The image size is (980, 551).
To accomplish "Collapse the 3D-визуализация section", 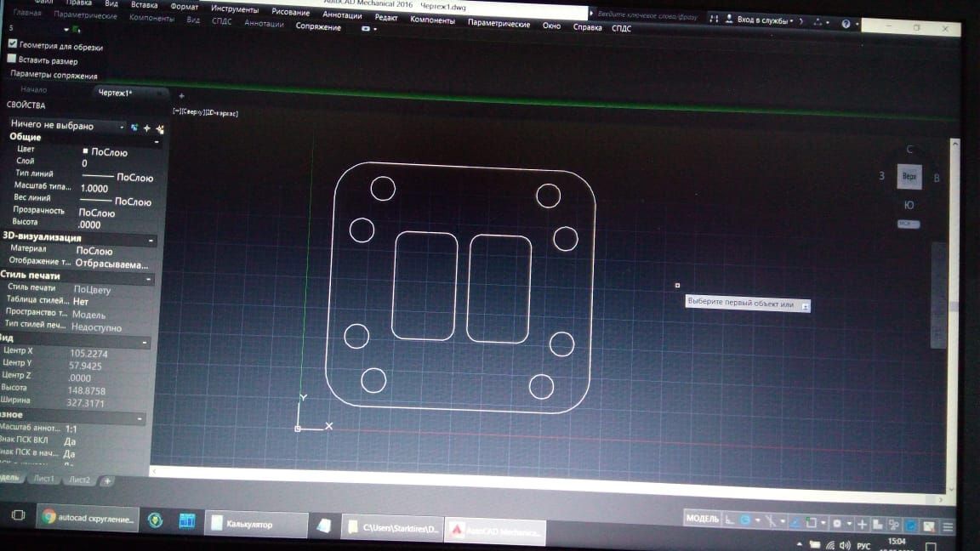I will pyautogui.click(x=151, y=241).
